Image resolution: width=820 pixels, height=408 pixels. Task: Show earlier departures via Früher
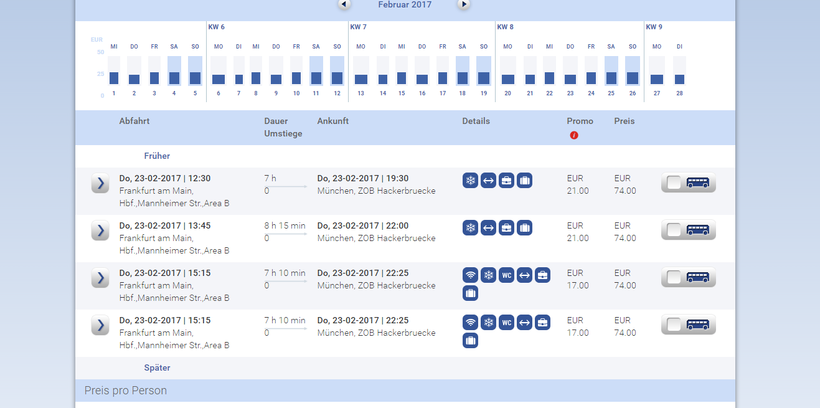point(157,156)
